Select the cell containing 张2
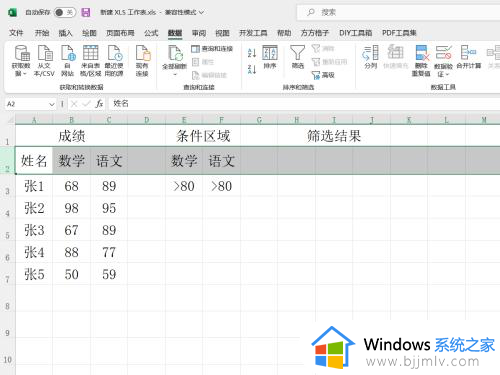500x375 pixels. tap(34, 208)
